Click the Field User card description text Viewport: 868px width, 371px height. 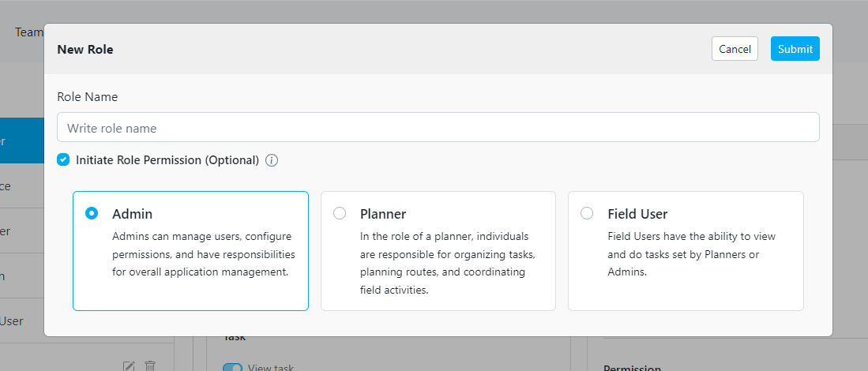coord(691,254)
